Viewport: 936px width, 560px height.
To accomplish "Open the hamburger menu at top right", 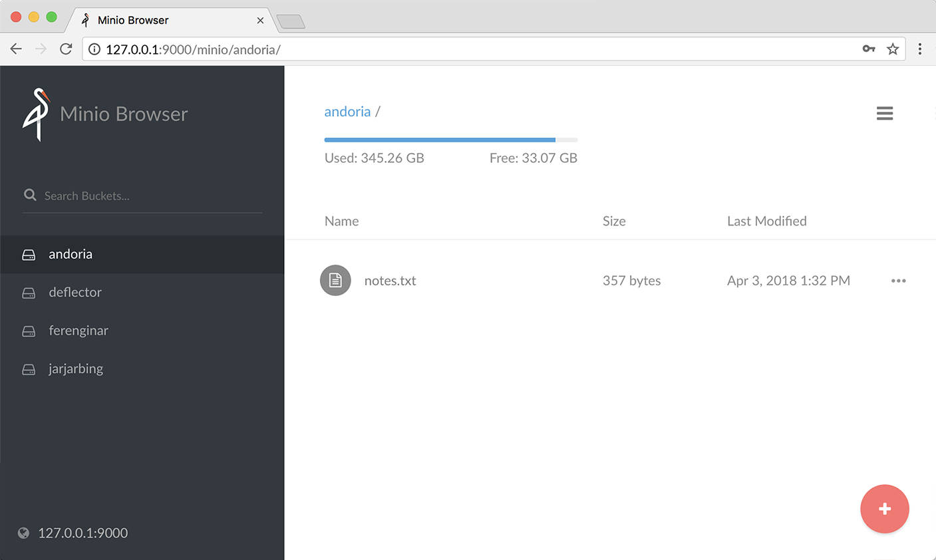I will point(884,114).
